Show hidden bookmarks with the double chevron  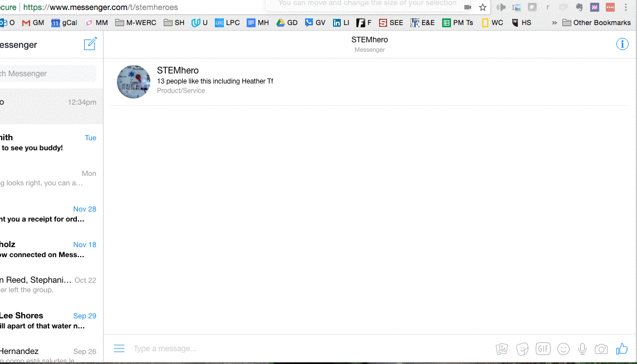click(554, 23)
